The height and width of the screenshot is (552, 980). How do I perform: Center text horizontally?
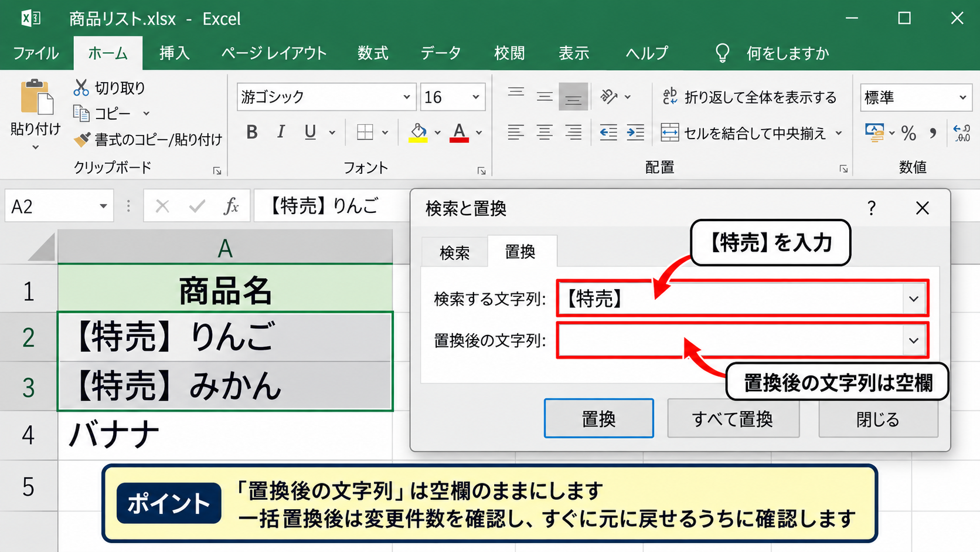click(x=545, y=133)
